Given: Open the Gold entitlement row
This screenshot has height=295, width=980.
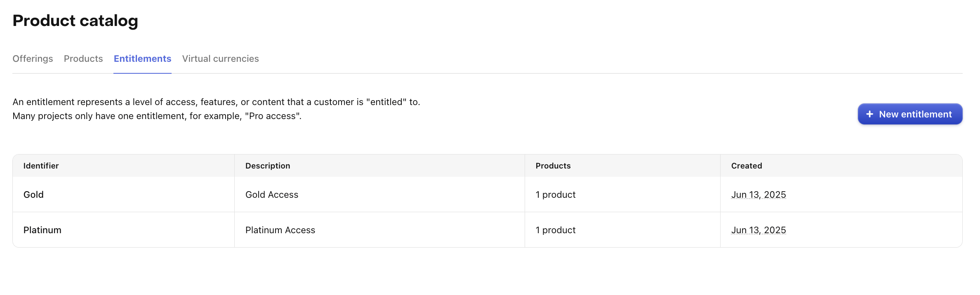Looking at the screenshot, I should click(x=488, y=194).
